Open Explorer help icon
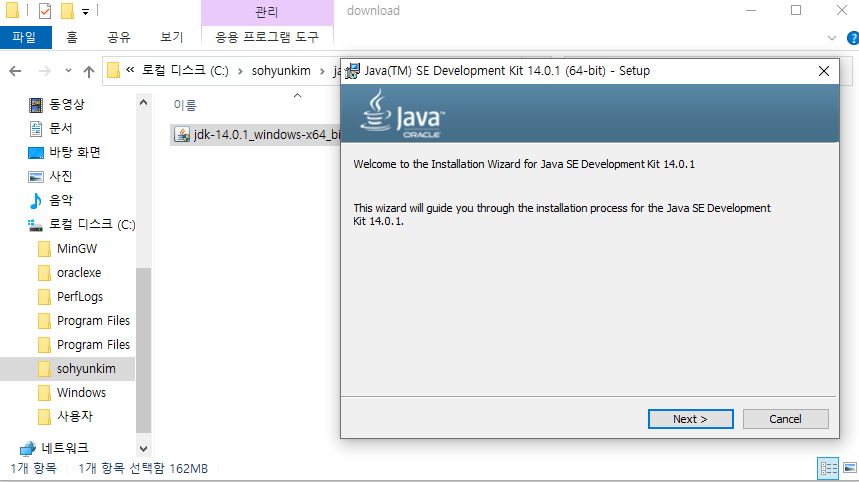859x482 pixels. click(x=852, y=38)
